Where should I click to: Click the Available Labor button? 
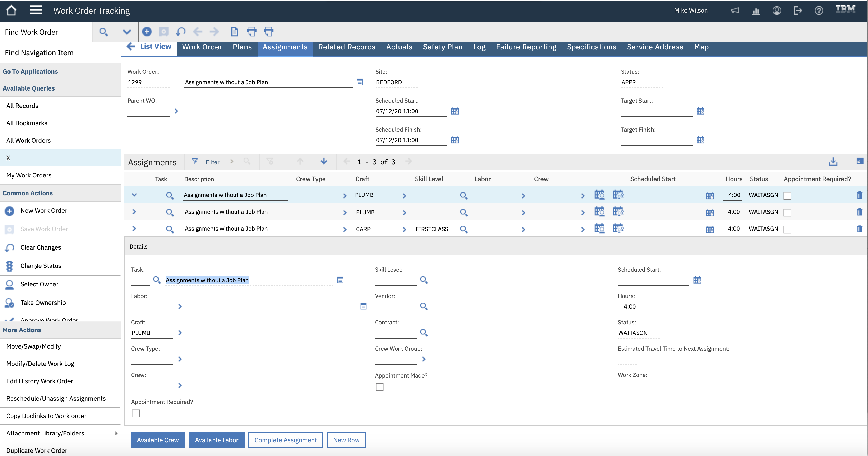(x=216, y=440)
